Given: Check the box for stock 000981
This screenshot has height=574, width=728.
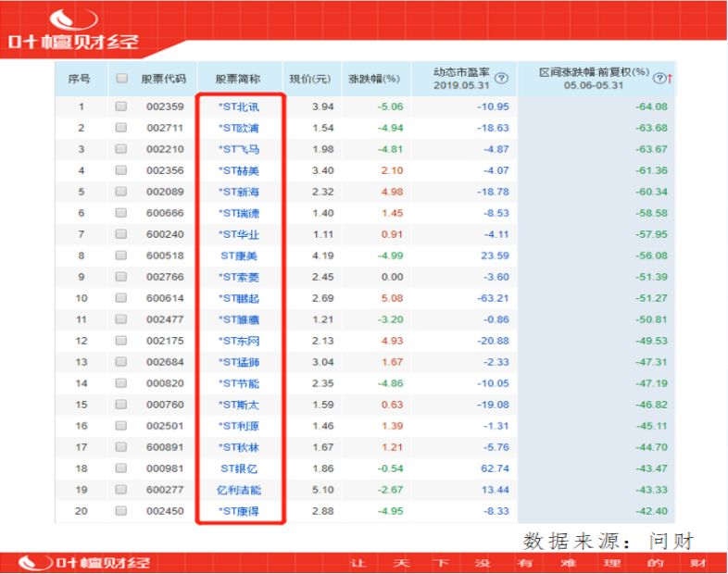Looking at the screenshot, I should [121, 468].
